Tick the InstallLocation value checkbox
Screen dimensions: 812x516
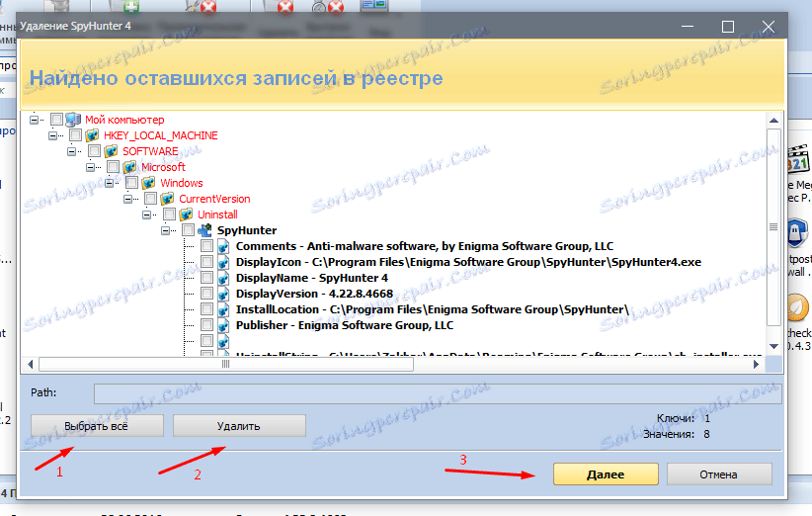(x=206, y=309)
